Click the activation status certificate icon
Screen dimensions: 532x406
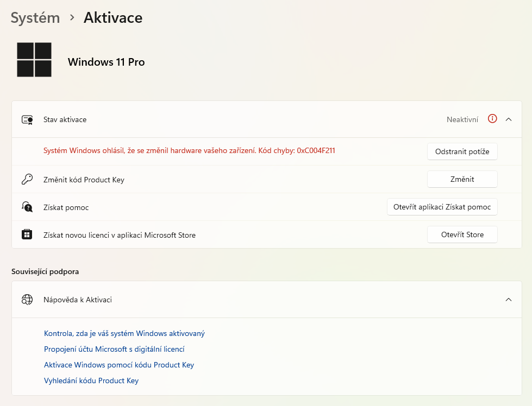click(27, 119)
